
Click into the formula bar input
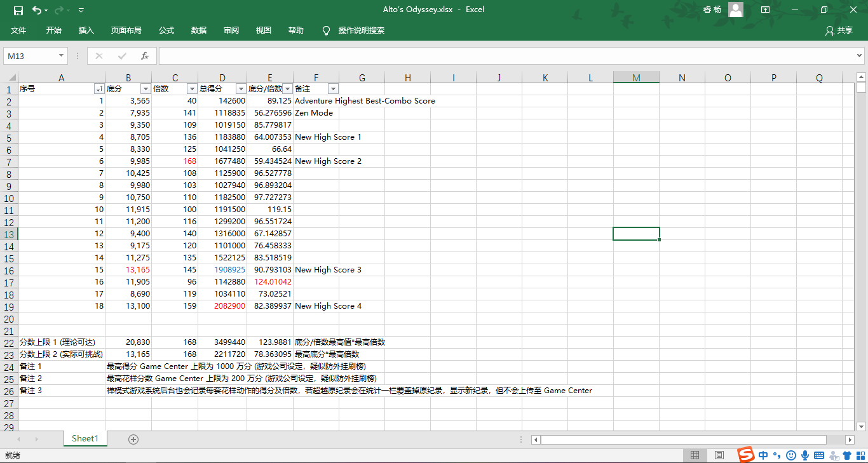(506, 56)
